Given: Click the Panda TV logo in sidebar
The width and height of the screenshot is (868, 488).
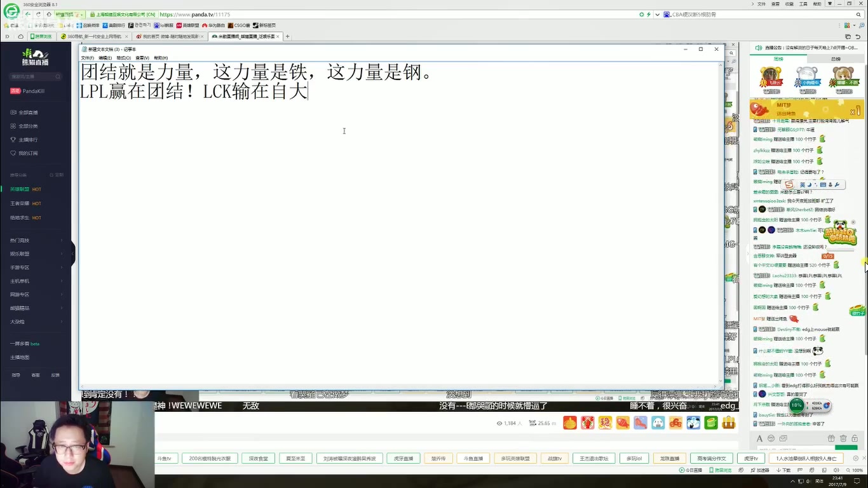Looking at the screenshot, I should click(x=35, y=57).
